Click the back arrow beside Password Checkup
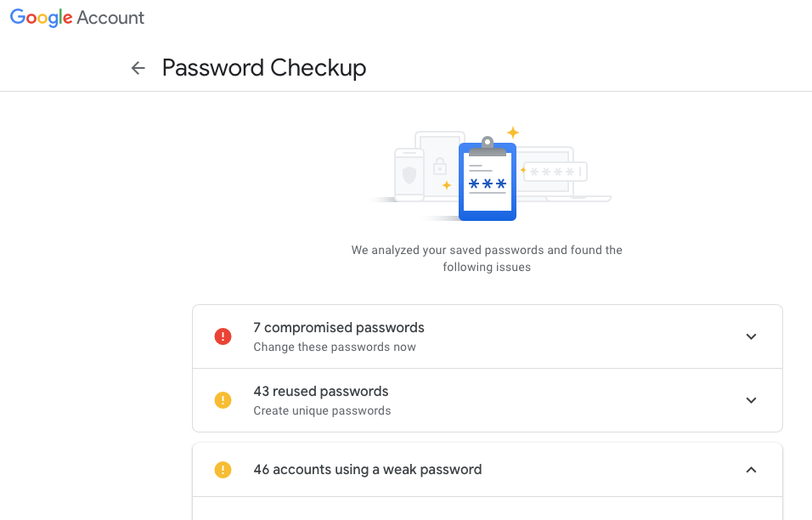This screenshot has height=520, width=812. coord(138,68)
